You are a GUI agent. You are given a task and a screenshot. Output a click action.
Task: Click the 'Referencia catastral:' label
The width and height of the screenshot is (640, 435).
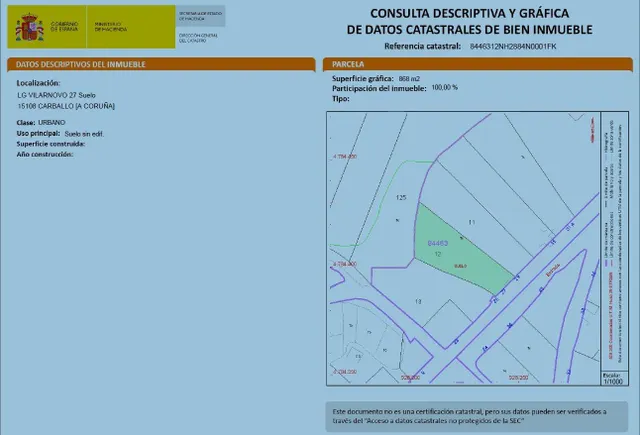pos(422,46)
